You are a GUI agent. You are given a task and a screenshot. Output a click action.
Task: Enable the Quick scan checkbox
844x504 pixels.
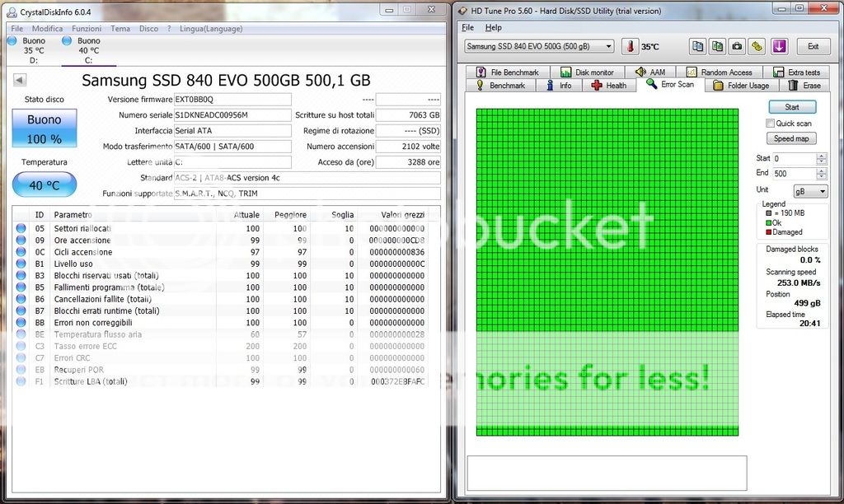coord(771,124)
